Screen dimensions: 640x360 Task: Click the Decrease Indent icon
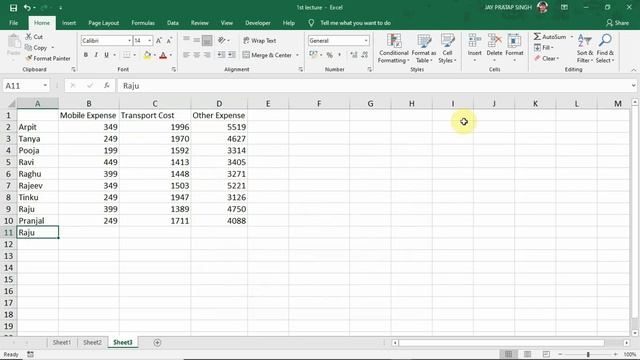221,55
